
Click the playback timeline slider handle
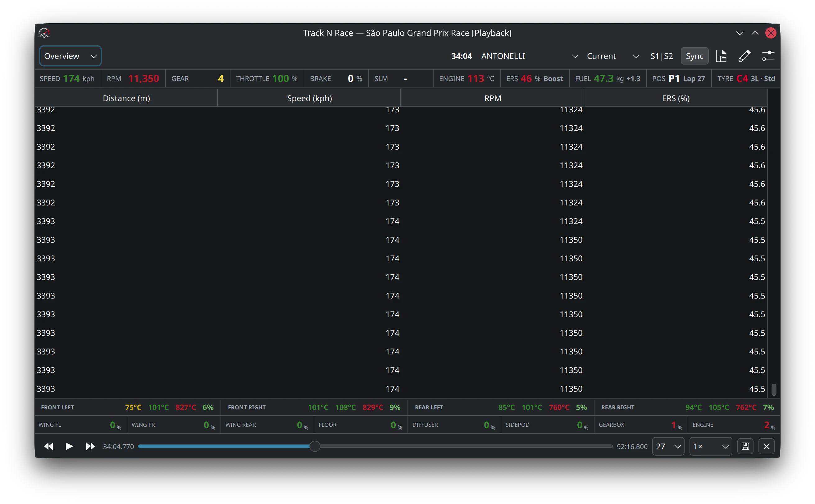point(315,446)
